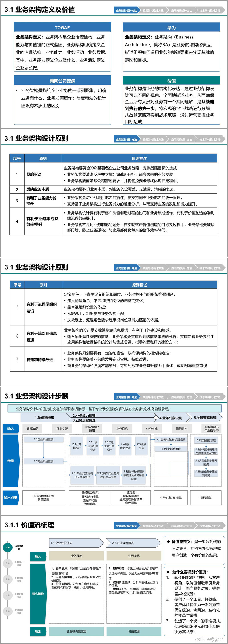Click the 指标清单 output box

pyautogui.click(x=206, y=498)
